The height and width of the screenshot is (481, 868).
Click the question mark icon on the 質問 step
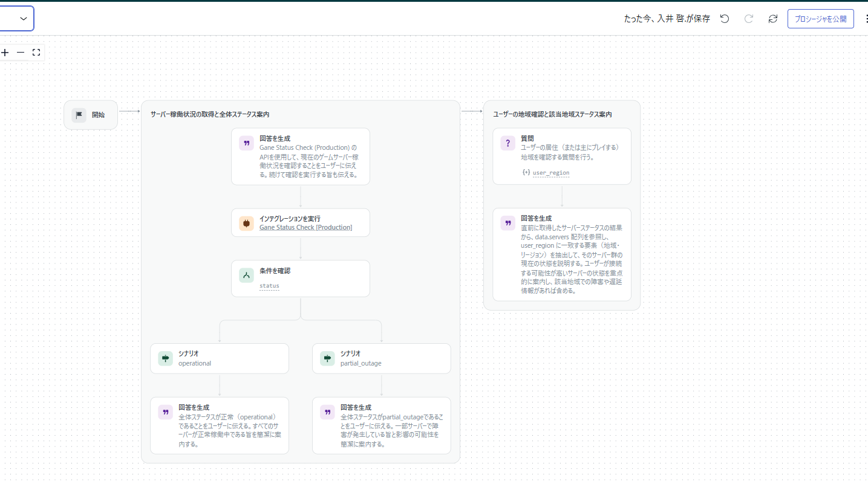click(507, 143)
